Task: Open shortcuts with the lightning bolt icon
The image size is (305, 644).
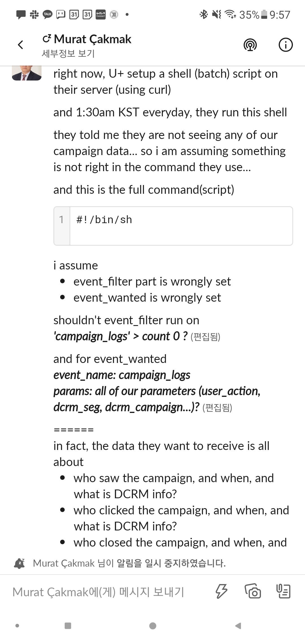Action: (x=221, y=591)
